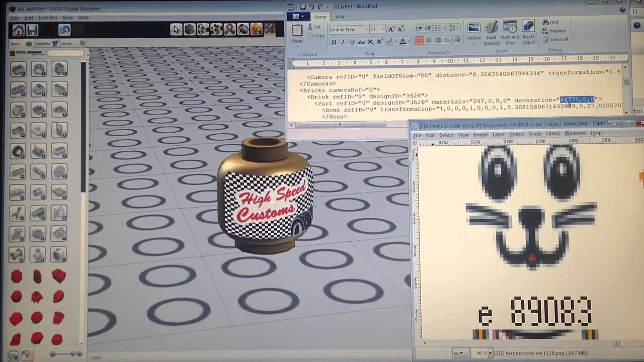Click the High Speed Customs minifig head
Image resolution: width=644 pixels, height=362 pixels.
click(x=265, y=195)
